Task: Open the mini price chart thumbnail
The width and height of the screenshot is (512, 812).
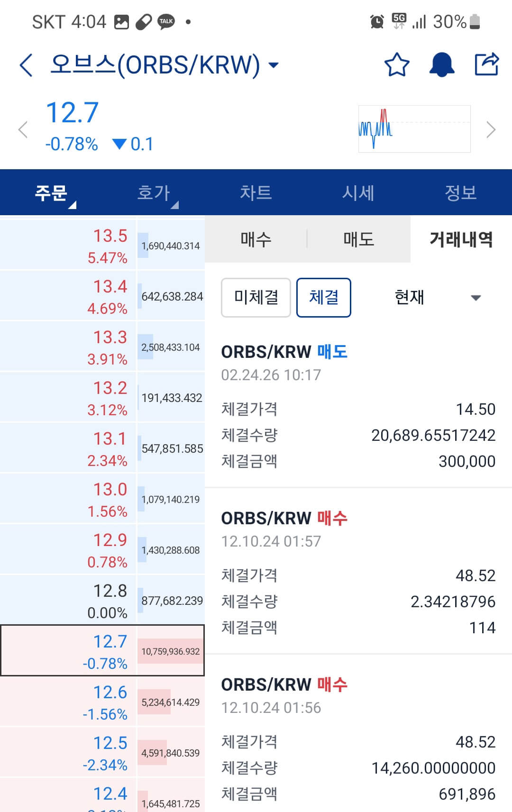Action: point(414,129)
